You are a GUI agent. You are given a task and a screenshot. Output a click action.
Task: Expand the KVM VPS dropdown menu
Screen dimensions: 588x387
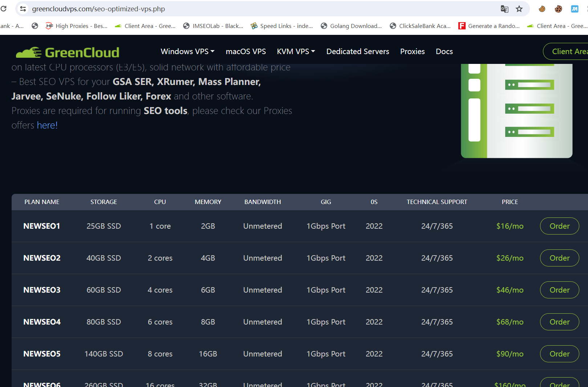tap(296, 52)
